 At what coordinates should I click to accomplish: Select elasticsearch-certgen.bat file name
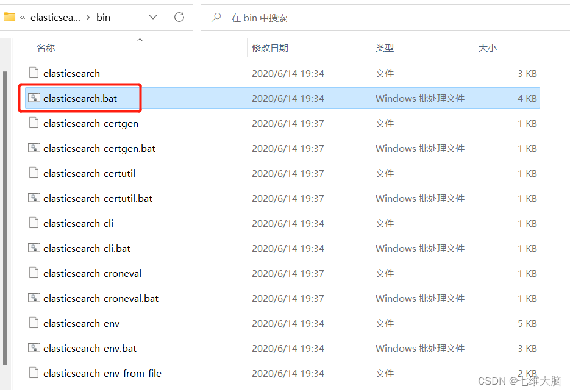point(99,148)
